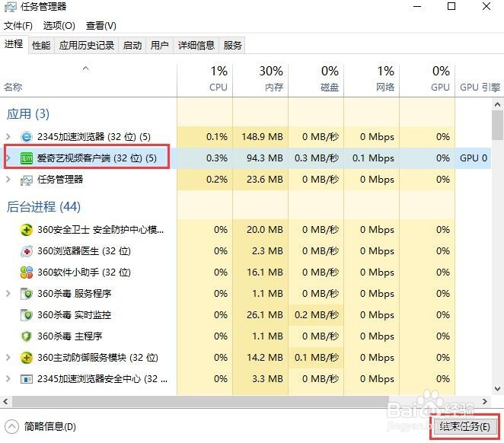Click the horizontal scrollbar left arrow
The height and width of the screenshot is (443, 504).
(5, 401)
